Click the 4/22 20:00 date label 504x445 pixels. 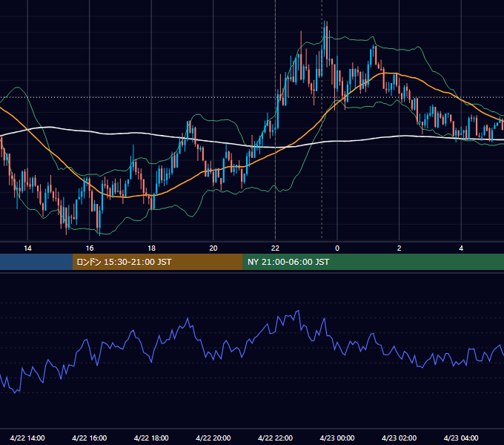[x=213, y=438]
